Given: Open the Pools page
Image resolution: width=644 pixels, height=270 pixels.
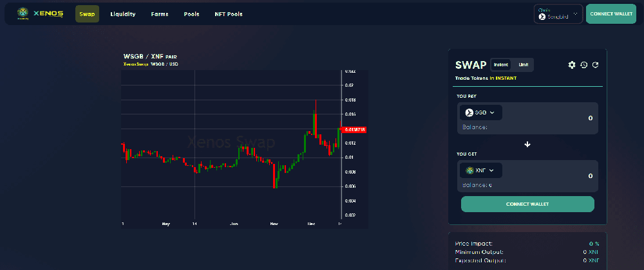Looking at the screenshot, I should [191, 14].
